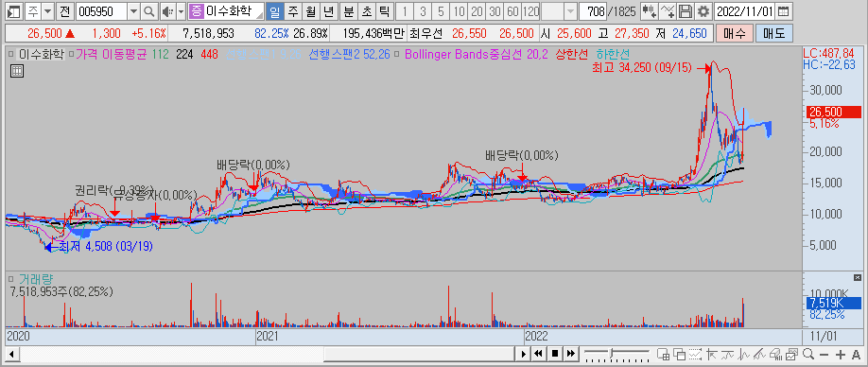Adjust the chart zoom slider handle
Viewport: 868px width, 367px height.
pyautogui.click(x=611, y=353)
